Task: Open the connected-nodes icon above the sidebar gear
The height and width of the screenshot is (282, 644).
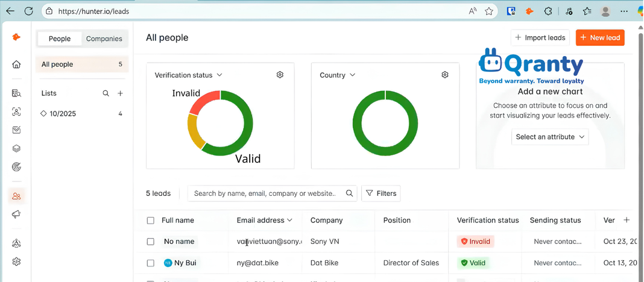Action: [x=16, y=243]
